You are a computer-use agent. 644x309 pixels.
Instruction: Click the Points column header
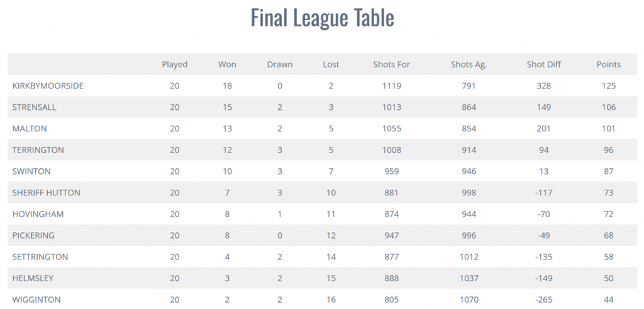[x=609, y=65]
